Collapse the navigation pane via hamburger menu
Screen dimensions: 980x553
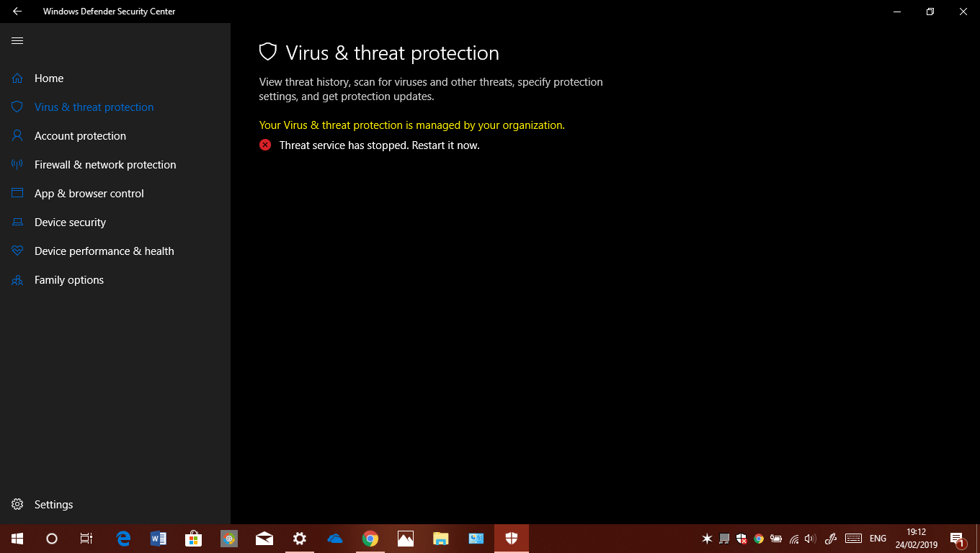tap(17, 40)
